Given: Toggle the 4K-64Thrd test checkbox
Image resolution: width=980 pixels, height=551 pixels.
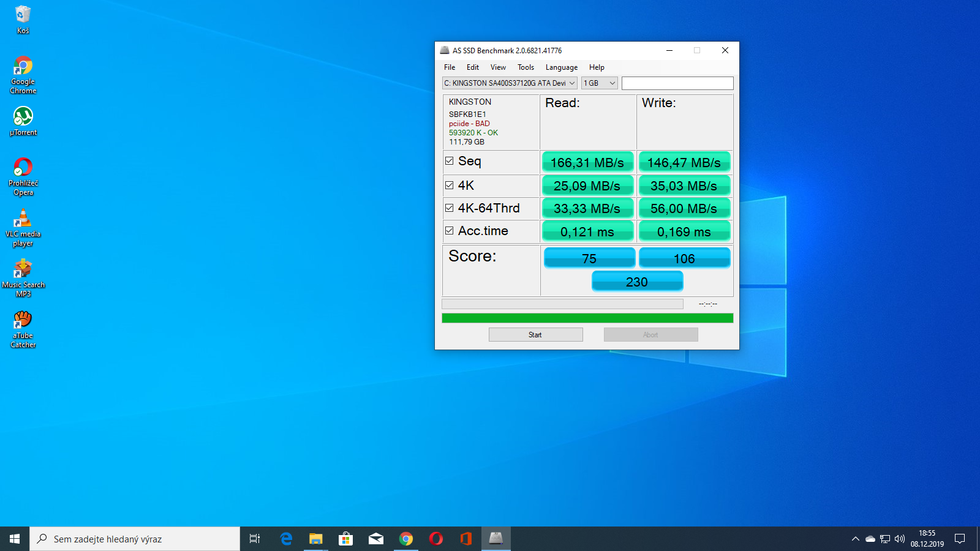Looking at the screenshot, I should coord(450,208).
